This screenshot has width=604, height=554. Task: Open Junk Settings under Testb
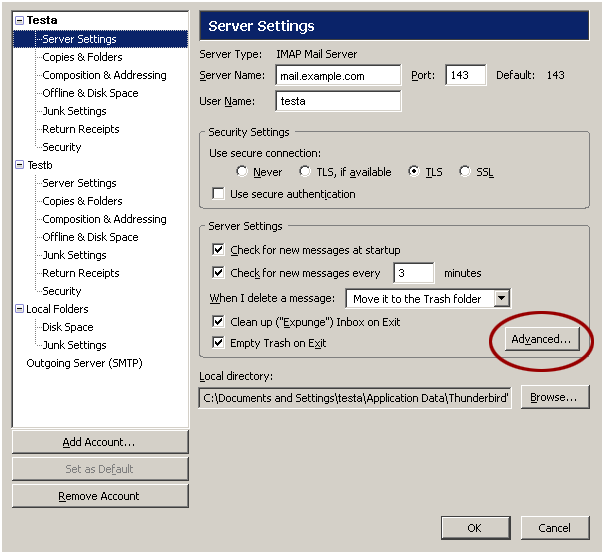(74, 255)
